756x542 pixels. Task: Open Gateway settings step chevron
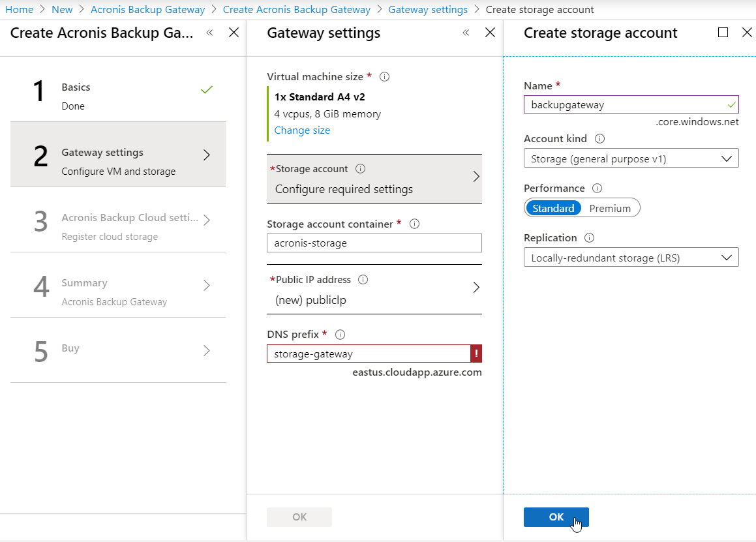207,155
